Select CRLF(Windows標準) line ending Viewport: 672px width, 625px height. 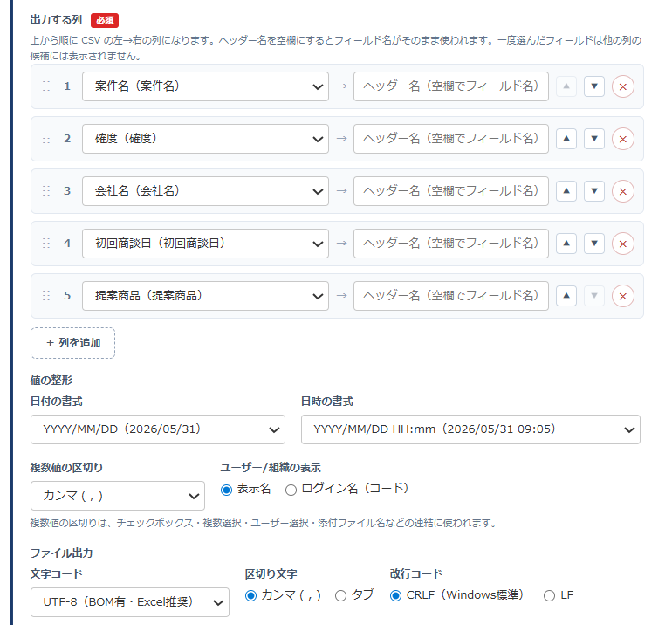(x=395, y=596)
